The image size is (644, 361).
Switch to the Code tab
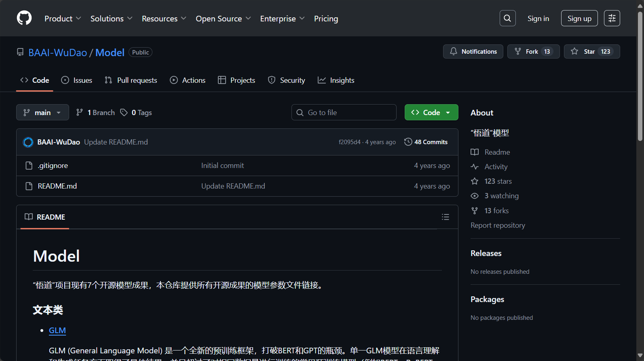click(x=35, y=80)
